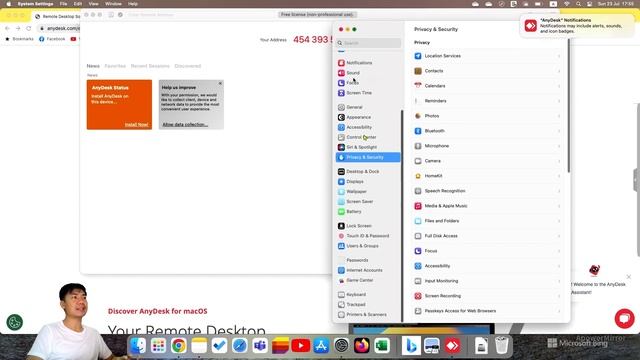The image size is (640, 360).
Task: Open the View menu in menu bar
Action: pos(93,4)
